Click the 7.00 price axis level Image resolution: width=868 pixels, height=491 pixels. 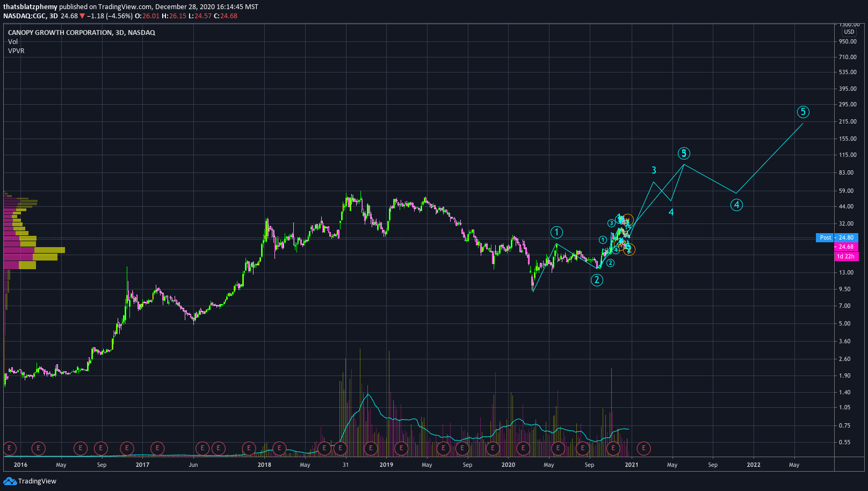click(x=844, y=306)
